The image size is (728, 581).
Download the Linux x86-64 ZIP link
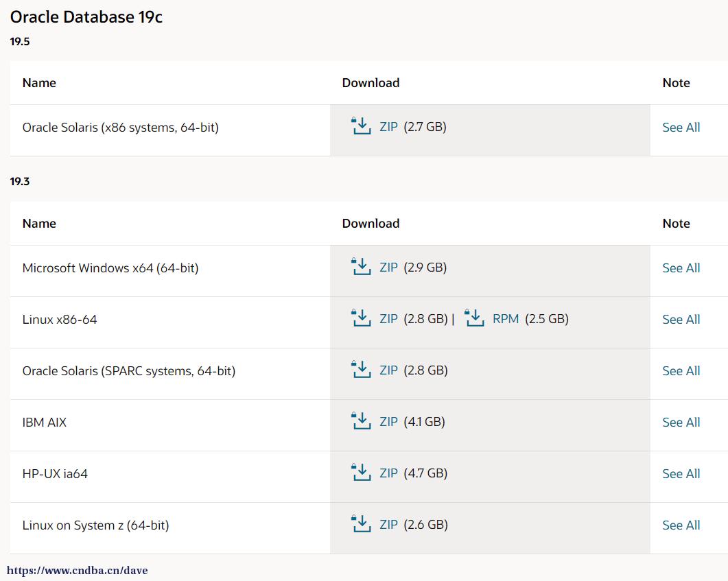click(388, 319)
